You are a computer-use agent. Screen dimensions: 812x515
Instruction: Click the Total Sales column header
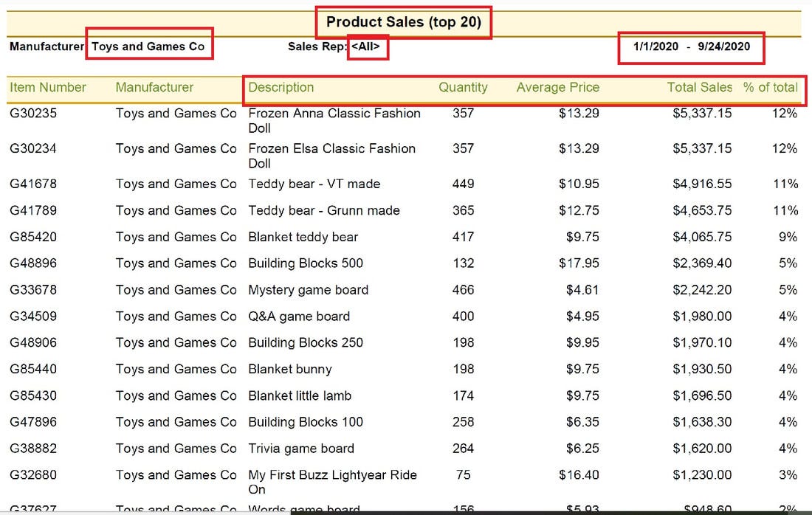[x=700, y=88]
